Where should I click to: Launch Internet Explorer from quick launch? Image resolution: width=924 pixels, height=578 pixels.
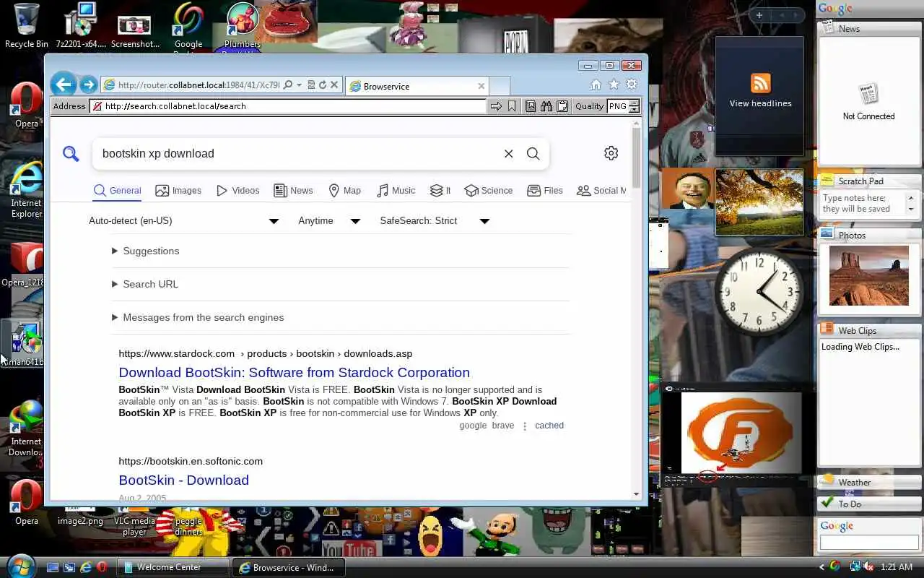coord(86,567)
